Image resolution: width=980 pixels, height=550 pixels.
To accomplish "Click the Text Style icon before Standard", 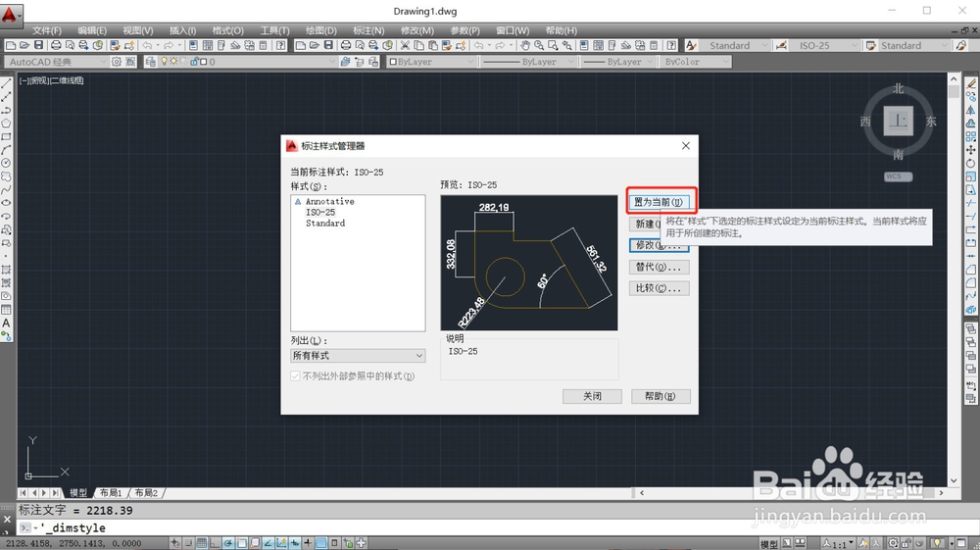I will pos(691,45).
